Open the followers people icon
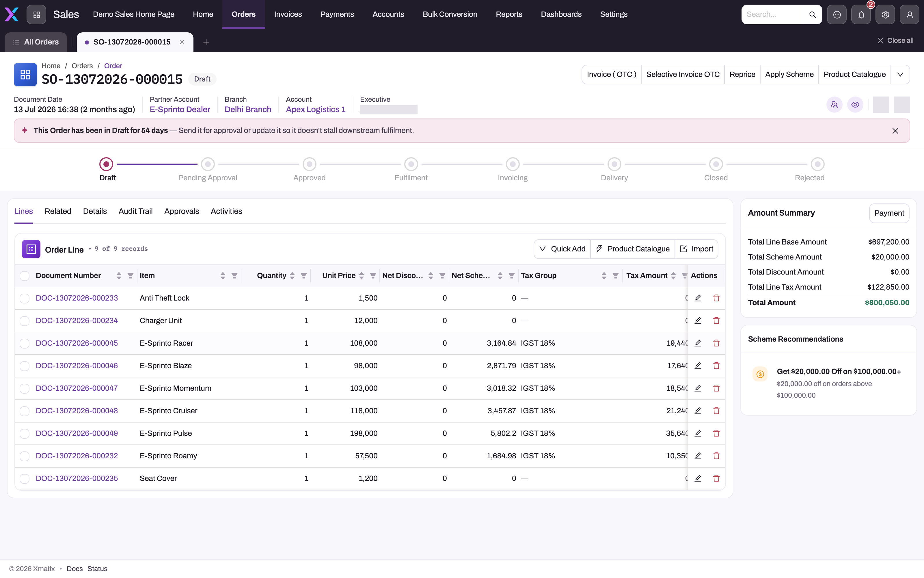 pos(834,104)
